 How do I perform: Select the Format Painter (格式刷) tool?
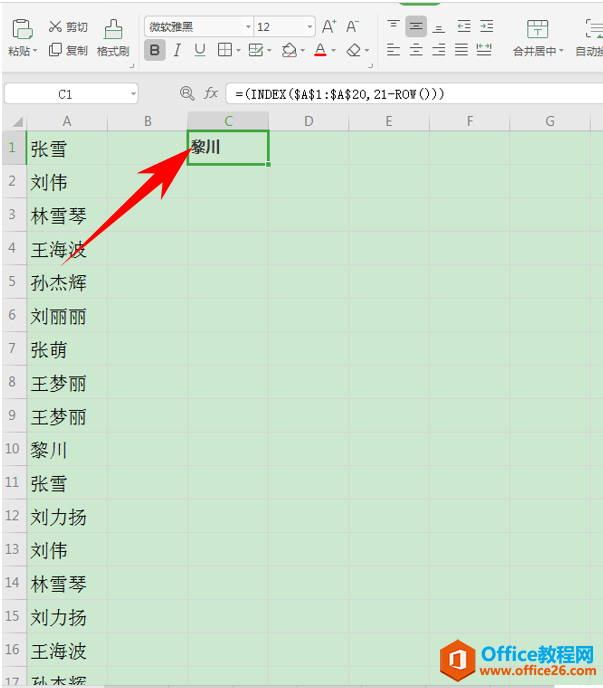(113, 39)
